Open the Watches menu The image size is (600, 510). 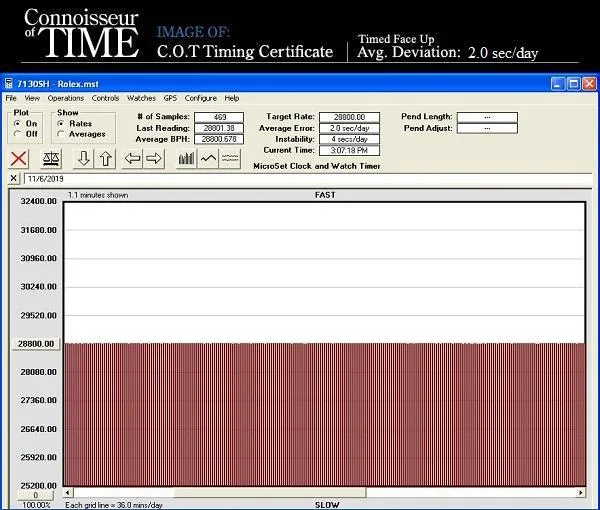coord(141,98)
